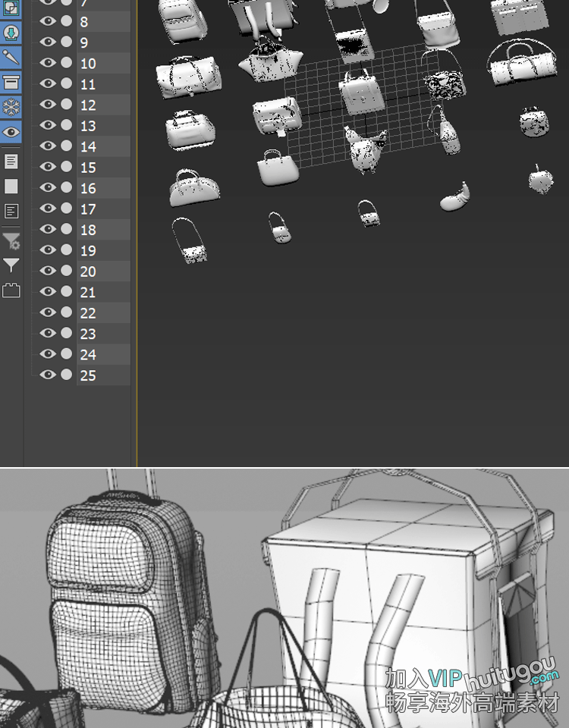Click the round object icon for row 17
The image size is (569, 728).
tap(67, 209)
